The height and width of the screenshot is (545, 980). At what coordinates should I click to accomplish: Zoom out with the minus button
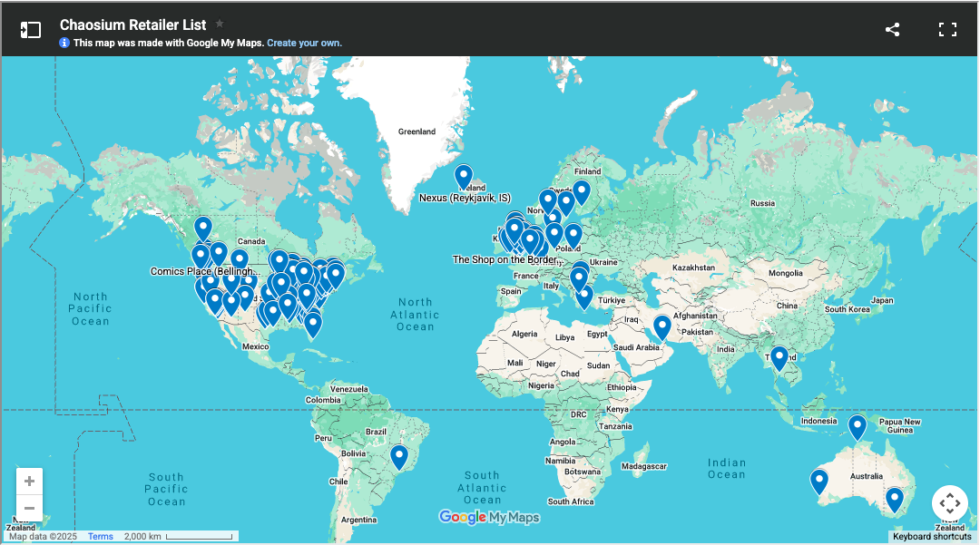pos(30,508)
